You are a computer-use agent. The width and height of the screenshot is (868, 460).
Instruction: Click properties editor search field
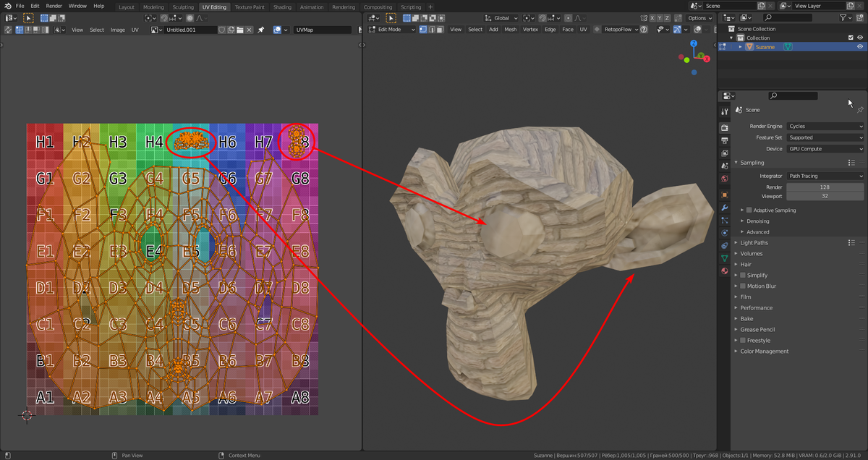click(x=793, y=95)
